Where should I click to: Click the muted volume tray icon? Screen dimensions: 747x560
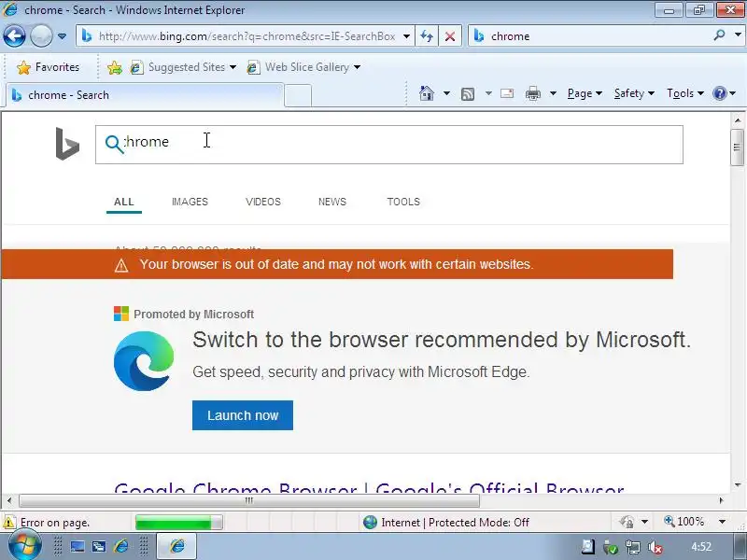[x=655, y=548]
